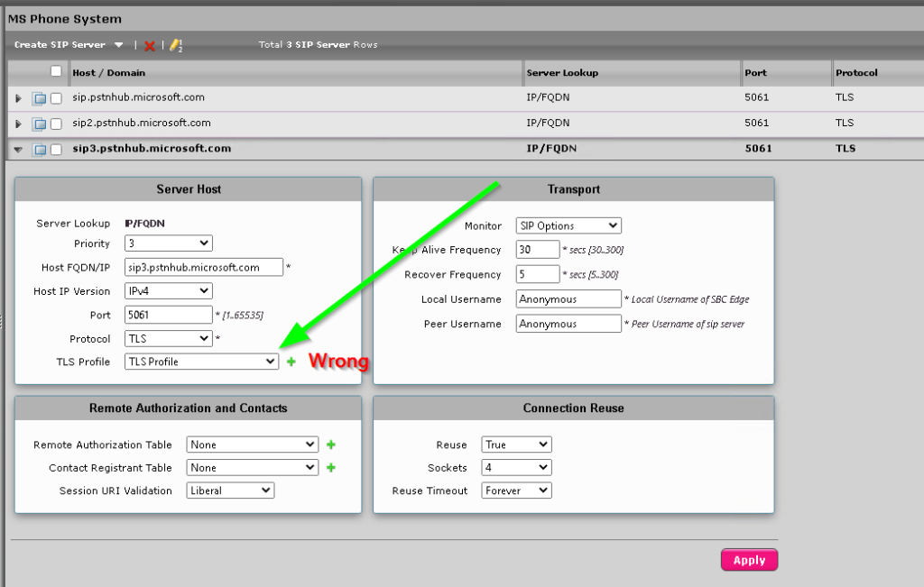
Task: Click the sip.pstnhub.microsoft.com host name
Action: click(138, 97)
